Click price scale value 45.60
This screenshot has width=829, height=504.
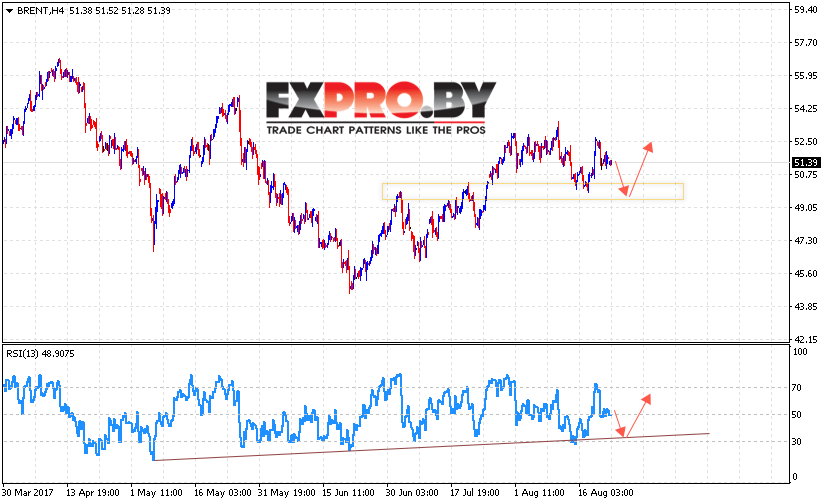point(805,274)
